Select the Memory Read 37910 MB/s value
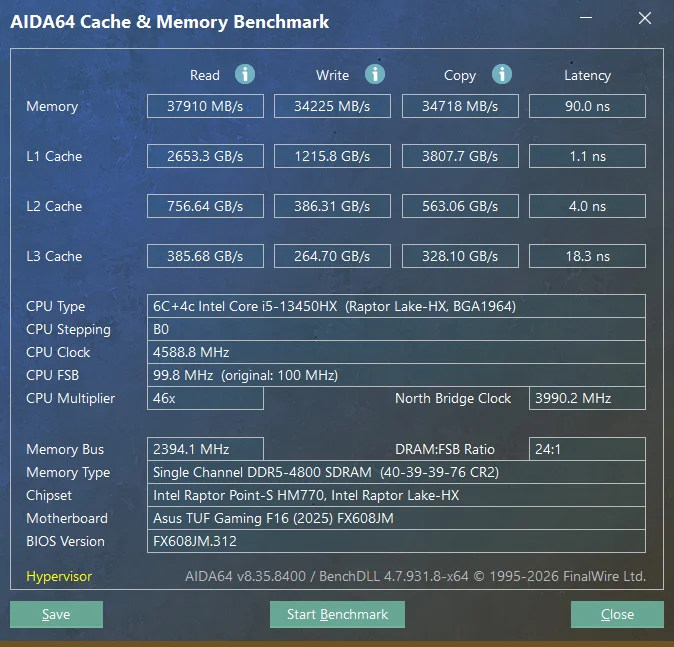This screenshot has width=674, height=647. coord(205,106)
